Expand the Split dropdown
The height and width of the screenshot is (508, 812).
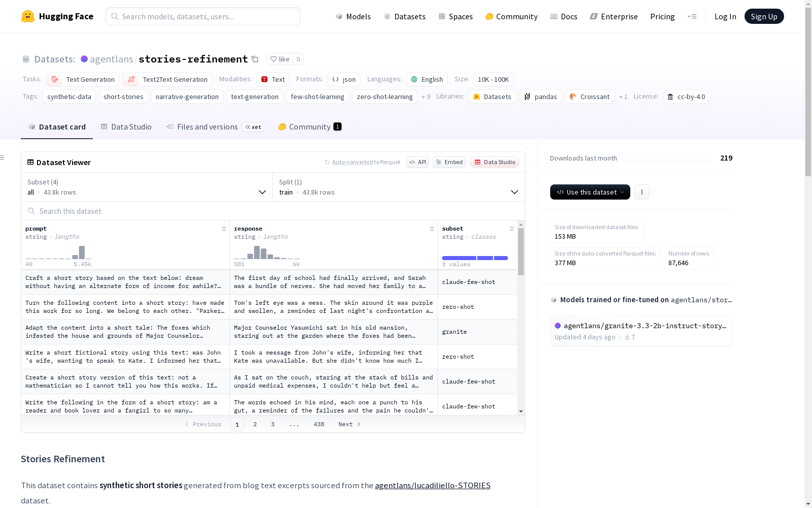[399, 187]
